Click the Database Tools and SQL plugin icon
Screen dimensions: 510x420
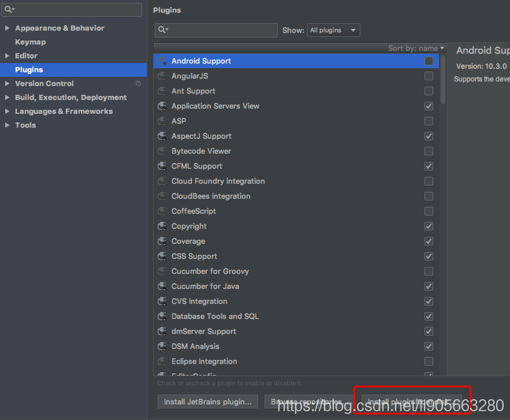pos(162,316)
